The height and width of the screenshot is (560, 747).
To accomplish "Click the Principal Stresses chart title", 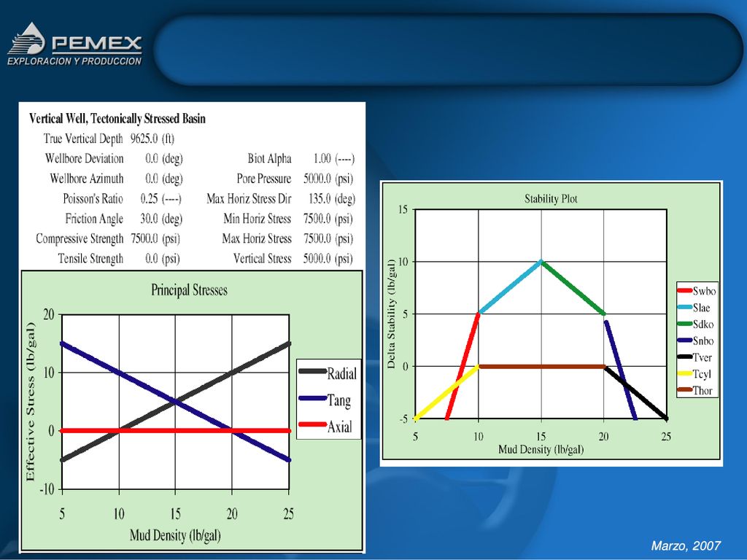I will click(189, 290).
